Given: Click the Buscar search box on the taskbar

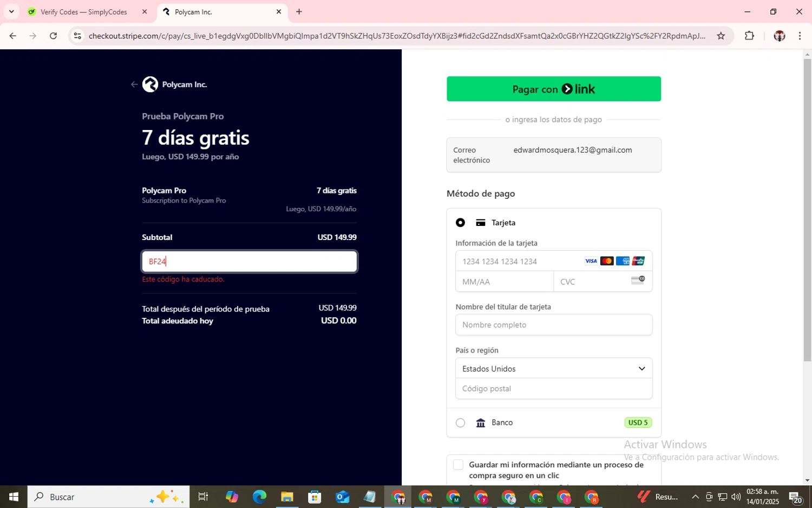Looking at the screenshot, I should tap(108, 497).
